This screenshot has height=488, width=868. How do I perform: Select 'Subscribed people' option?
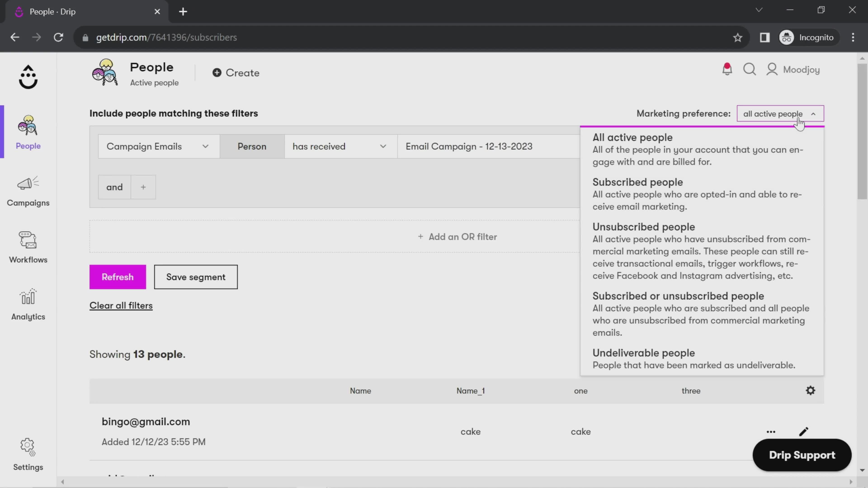(702, 194)
